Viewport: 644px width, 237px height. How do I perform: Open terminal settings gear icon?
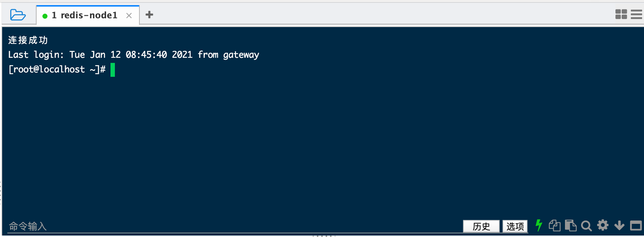(603, 225)
